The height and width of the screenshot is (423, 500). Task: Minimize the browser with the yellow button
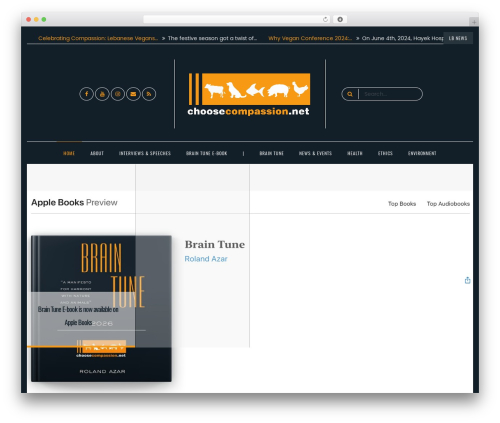point(36,19)
